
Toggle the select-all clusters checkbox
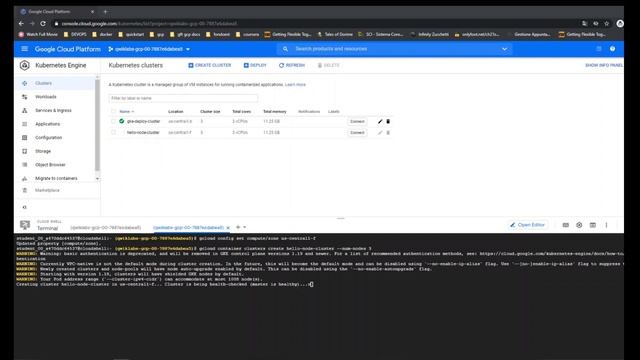113,111
